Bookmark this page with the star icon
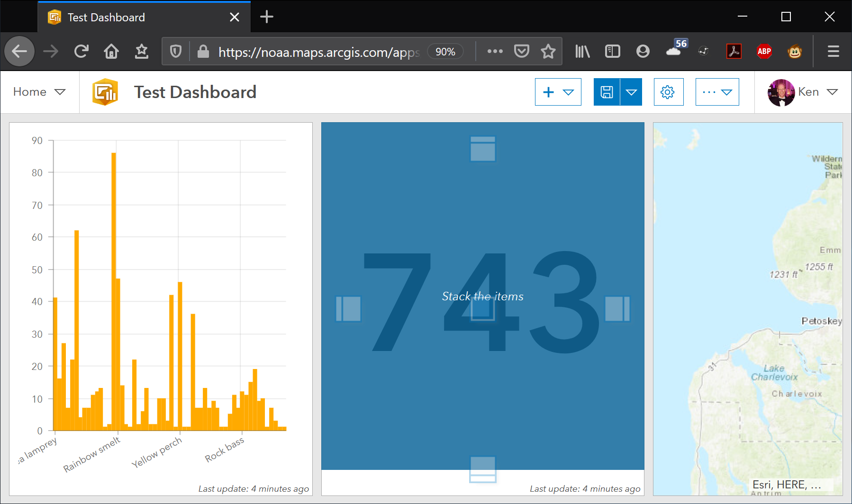Screen dimensions: 852x504 pyautogui.click(x=548, y=51)
